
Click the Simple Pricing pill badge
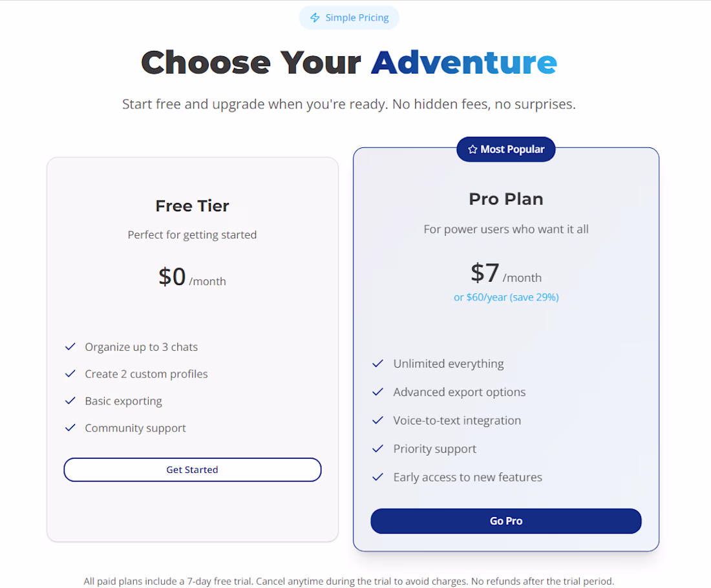pyautogui.click(x=349, y=18)
